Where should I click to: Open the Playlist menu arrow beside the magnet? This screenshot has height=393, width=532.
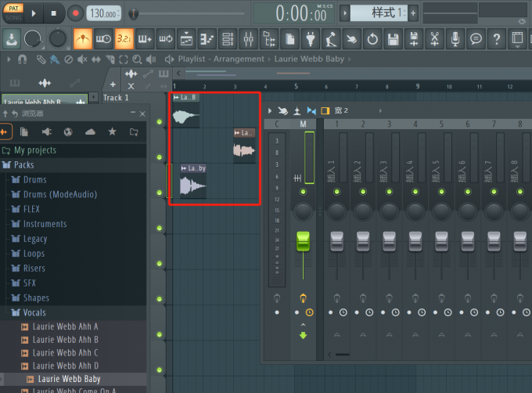click(9, 59)
